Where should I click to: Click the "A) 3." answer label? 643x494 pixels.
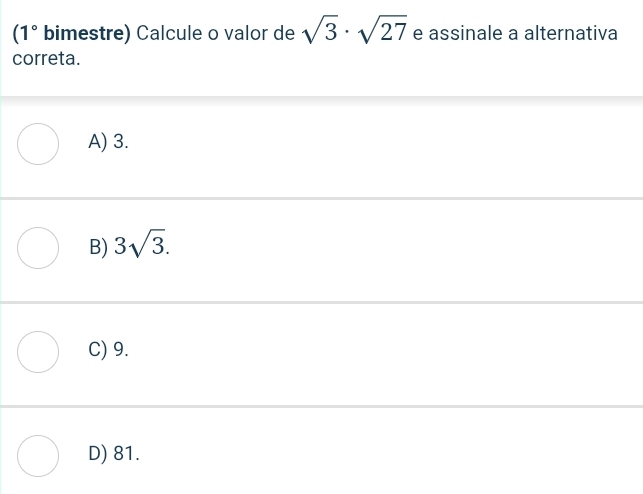click(x=108, y=142)
